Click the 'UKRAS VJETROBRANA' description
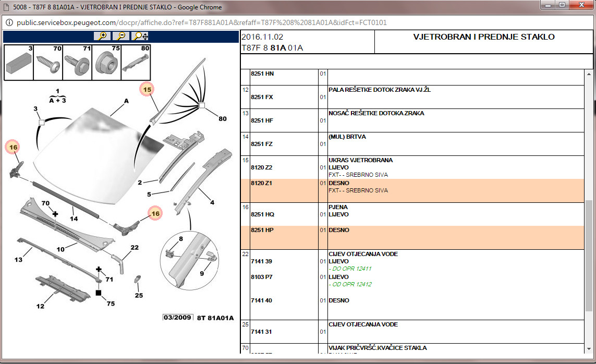The image size is (596, 364). coord(361,160)
